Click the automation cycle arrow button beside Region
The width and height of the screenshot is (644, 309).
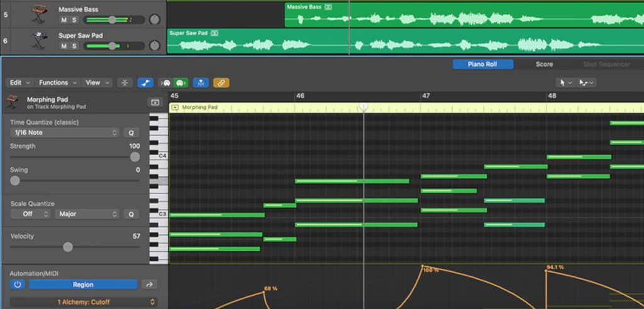tap(149, 285)
